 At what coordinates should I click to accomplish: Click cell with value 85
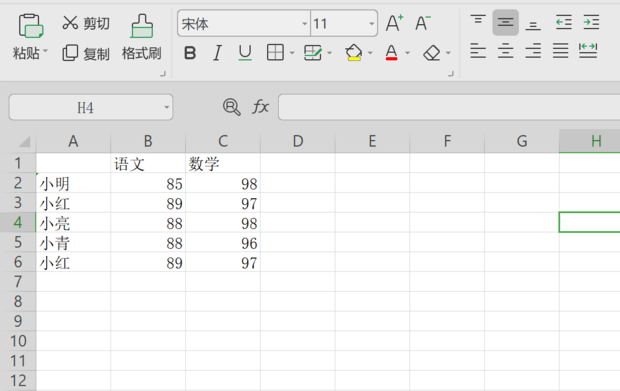tap(148, 183)
